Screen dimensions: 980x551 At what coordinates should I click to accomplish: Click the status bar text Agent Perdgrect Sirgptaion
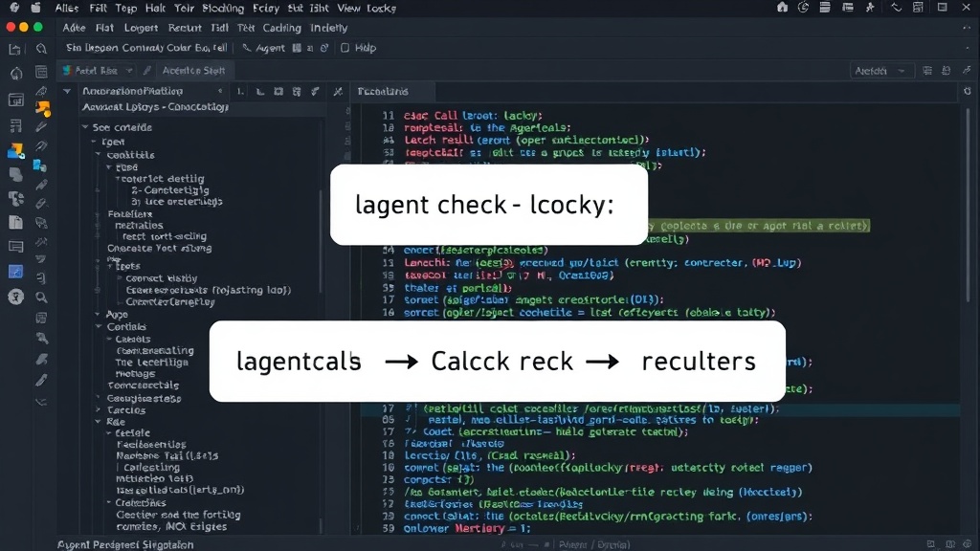point(125,544)
